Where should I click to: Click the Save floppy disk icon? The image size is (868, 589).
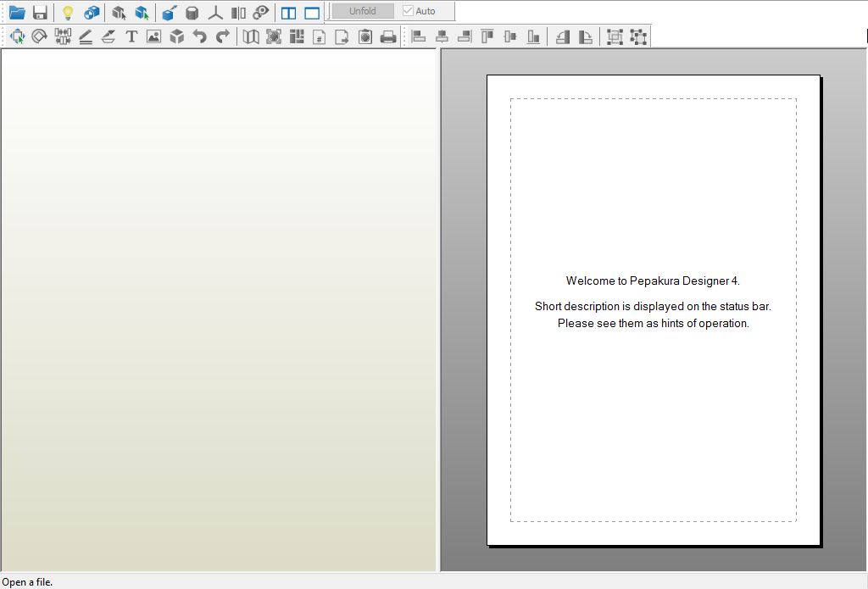click(40, 12)
